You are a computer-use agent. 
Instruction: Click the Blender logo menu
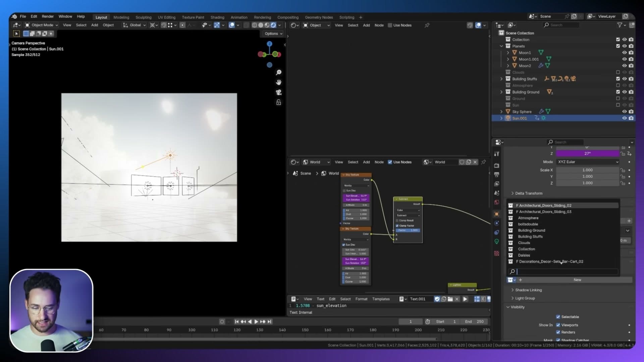pyautogui.click(x=14, y=16)
